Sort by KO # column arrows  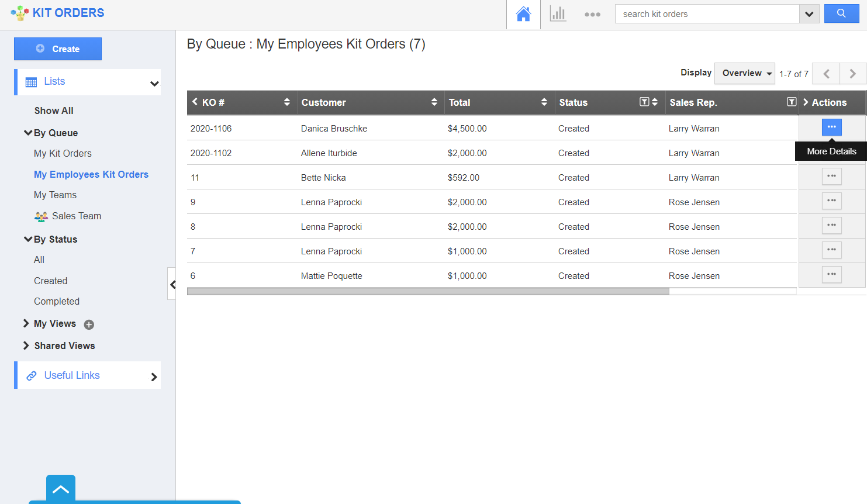click(x=286, y=102)
